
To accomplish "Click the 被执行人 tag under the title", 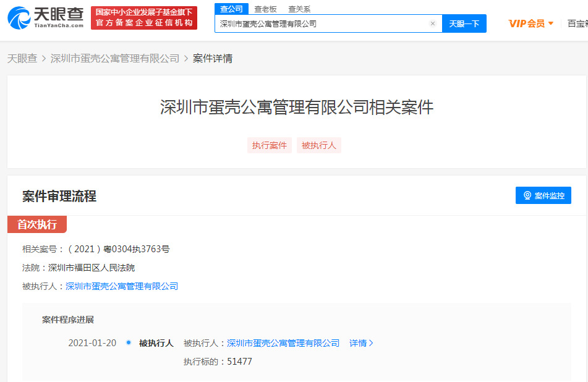I will point(319,145).
